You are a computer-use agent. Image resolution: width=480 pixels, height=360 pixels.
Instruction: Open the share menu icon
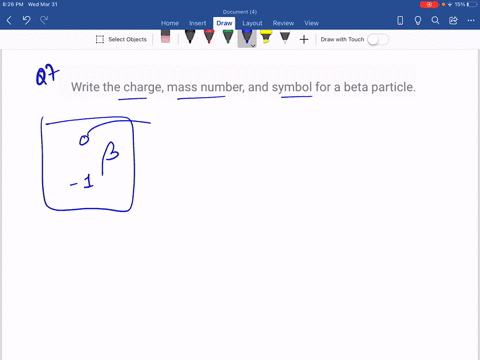pyautogui.click(x=453, y=21)
